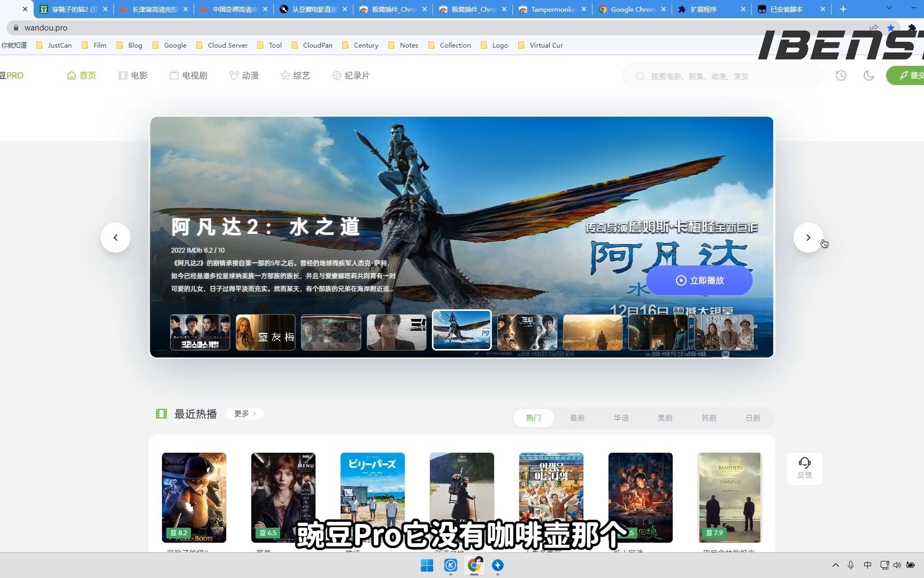
Task: Select the Avatar highlighted carousel thumbnail
Action: [462, 330]
